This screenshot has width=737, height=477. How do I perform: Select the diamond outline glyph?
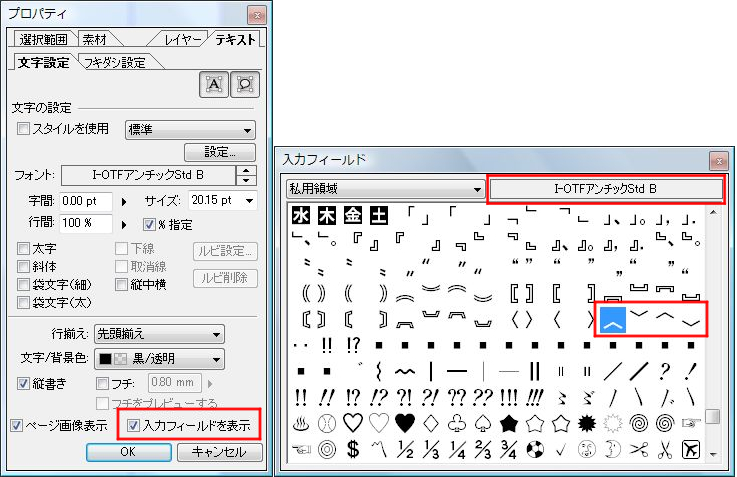tap(431, 423)
